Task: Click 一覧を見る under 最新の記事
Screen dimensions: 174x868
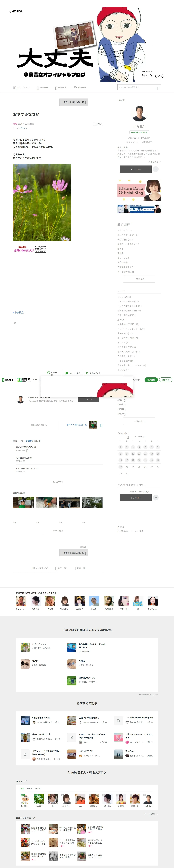Action: pyautogui.click(x=139, y=279)
